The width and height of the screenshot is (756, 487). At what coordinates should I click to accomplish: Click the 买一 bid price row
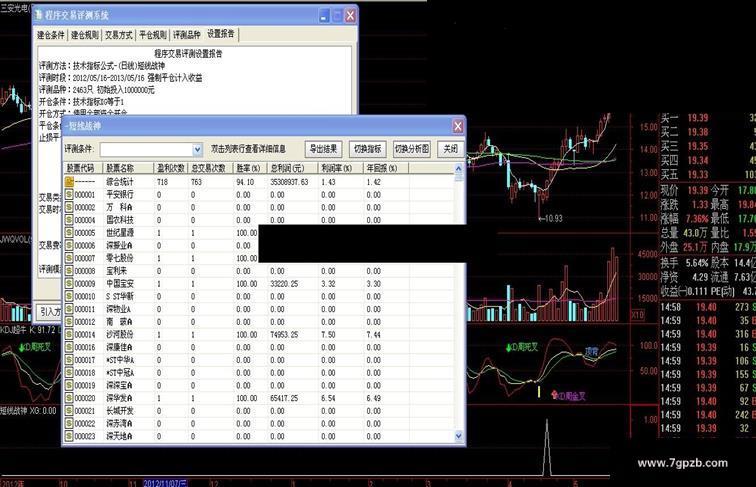707,118
